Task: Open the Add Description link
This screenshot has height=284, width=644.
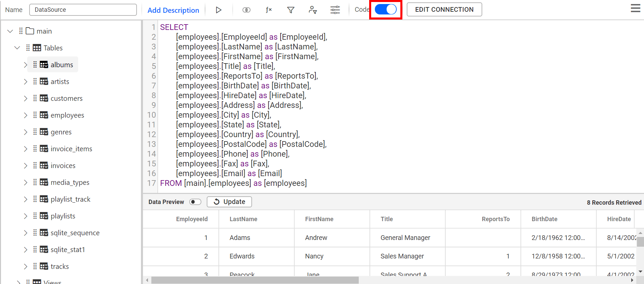Action: [x=173, y=10]
